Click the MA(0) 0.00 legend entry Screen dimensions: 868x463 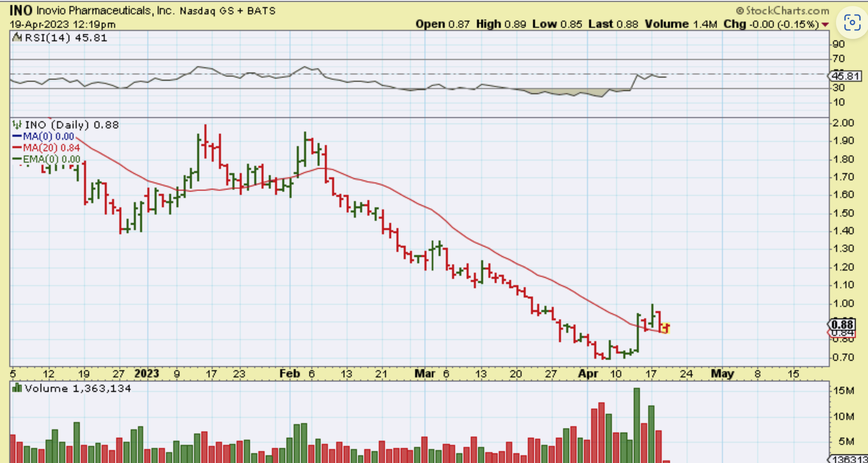43,137
